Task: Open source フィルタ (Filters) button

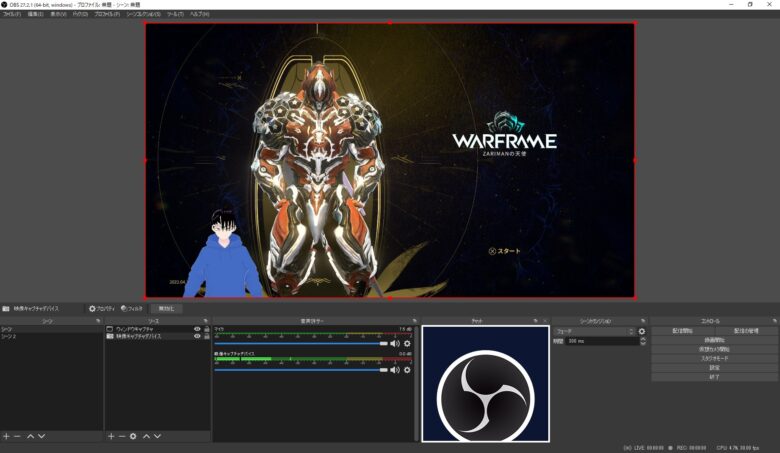Action: click(131, 309)
